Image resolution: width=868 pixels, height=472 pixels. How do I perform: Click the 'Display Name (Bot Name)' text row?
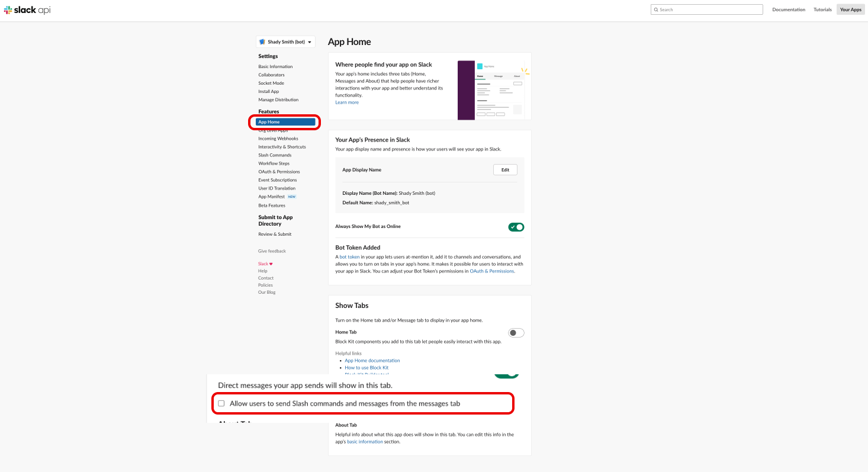(388, 193)
